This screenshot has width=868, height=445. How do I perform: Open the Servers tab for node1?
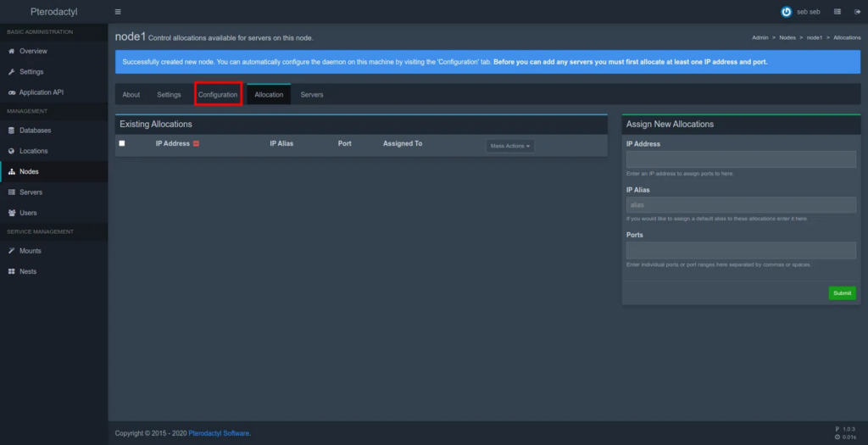pos(312,94)
